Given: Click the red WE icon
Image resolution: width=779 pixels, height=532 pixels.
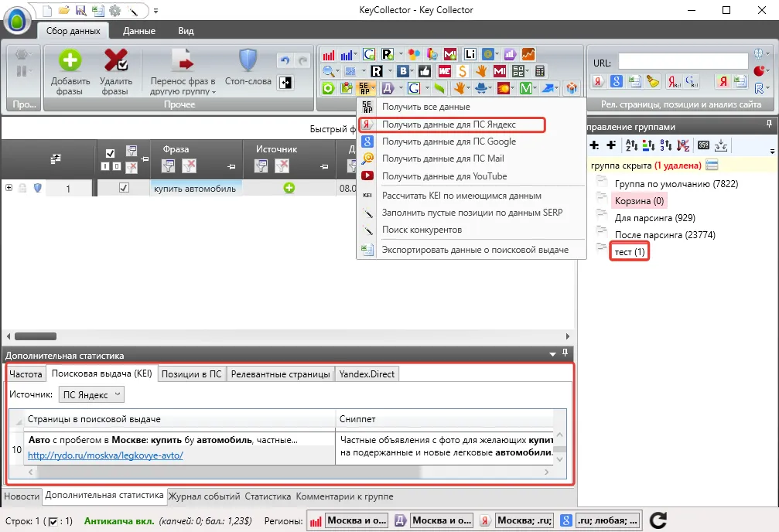Looking at the screenshot, I should (445, 71).
